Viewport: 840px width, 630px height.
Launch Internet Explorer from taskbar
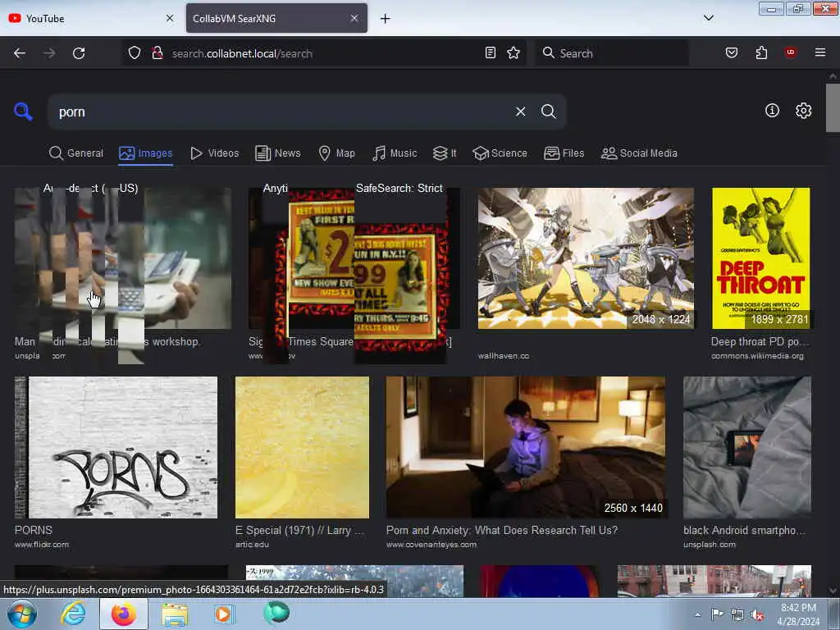(73, 614)
